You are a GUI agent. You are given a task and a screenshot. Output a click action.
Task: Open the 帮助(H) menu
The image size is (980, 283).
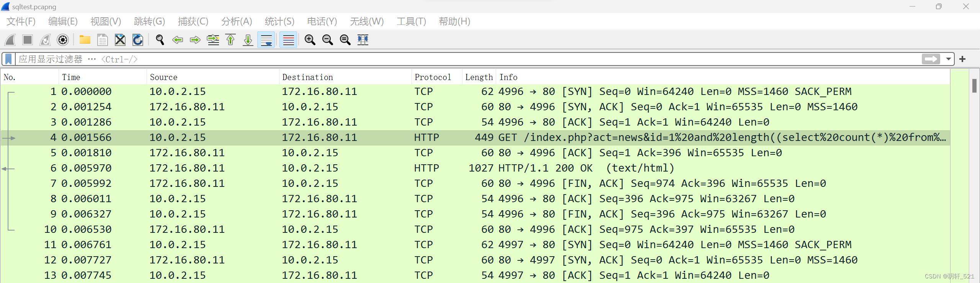click(454, 21)
